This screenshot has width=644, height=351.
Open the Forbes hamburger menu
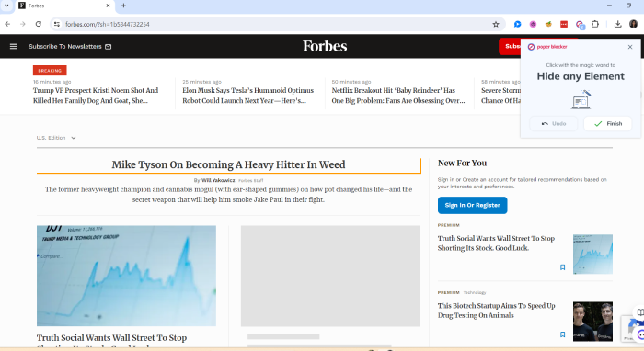[x=13, y=46]
